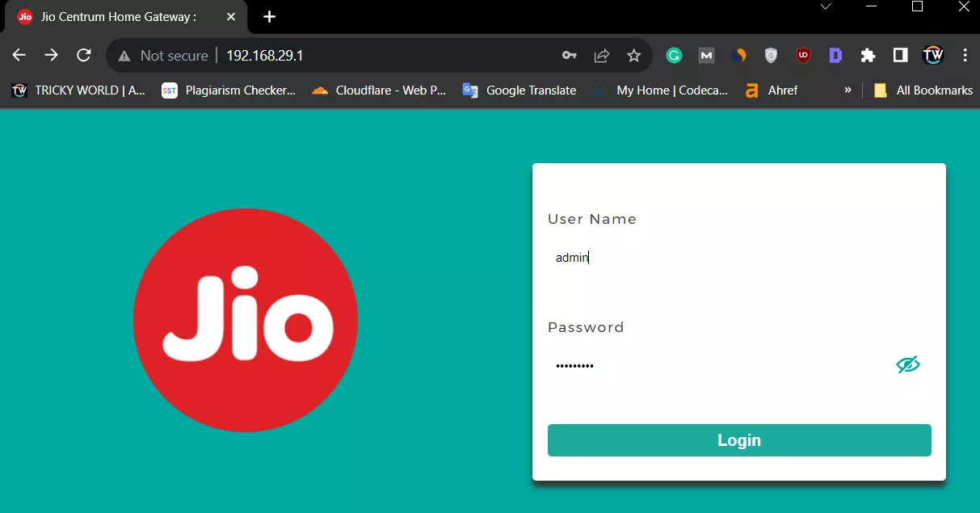Screen dimensions: 980x513
Task: Open the Ahref bookmark link
Action: [x=772, y=90]
